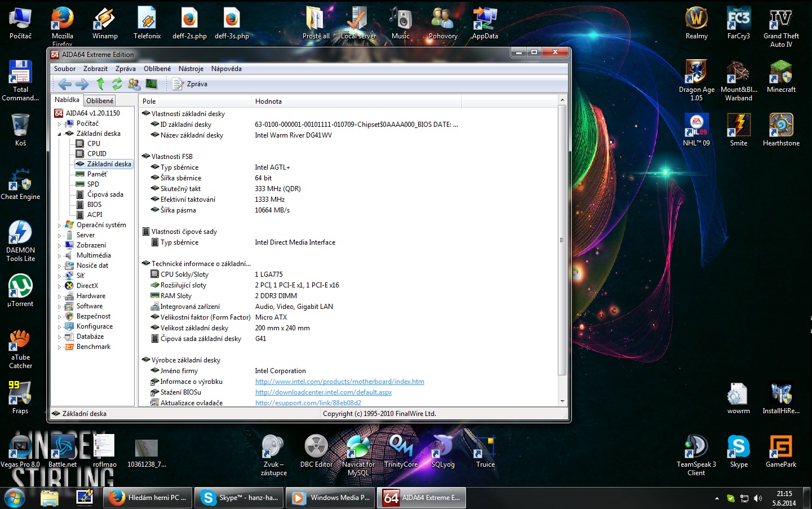
Task: Open the Zpráva menu
Action: (x=125, y=69)
